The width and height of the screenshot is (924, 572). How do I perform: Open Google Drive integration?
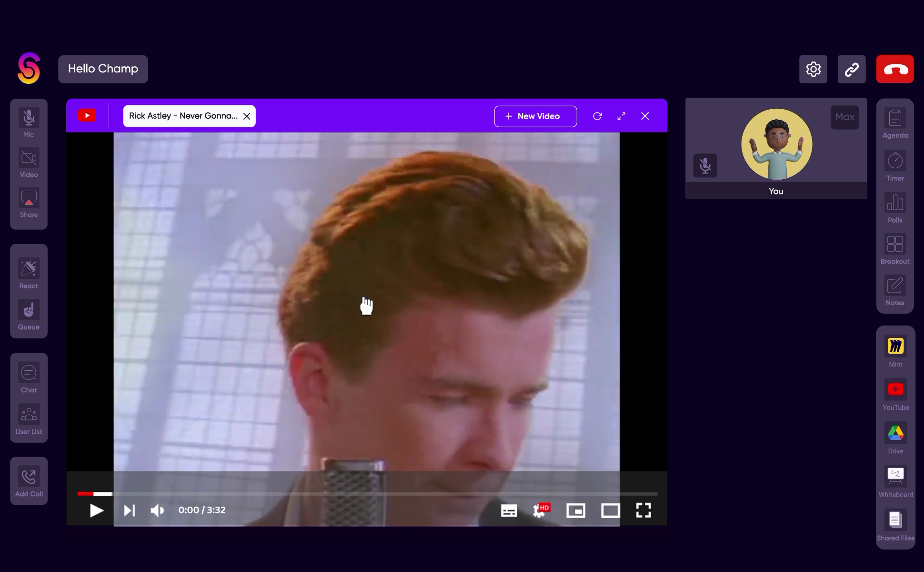(895, 439)
